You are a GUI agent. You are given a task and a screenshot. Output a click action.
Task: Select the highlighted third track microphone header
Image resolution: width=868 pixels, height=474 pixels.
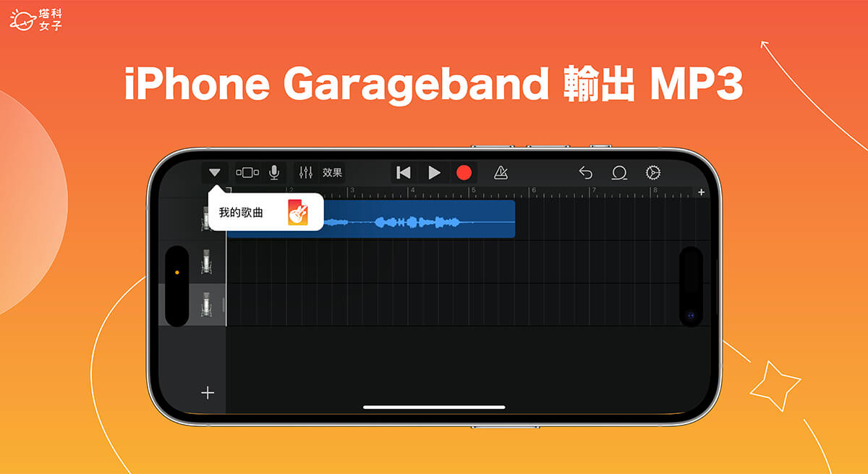(206, 305)
